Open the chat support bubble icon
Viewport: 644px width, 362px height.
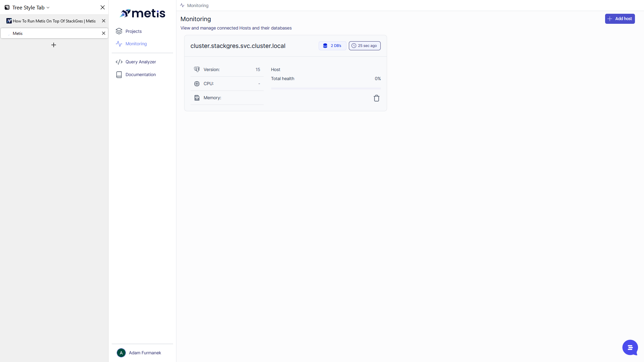[630, 347]
